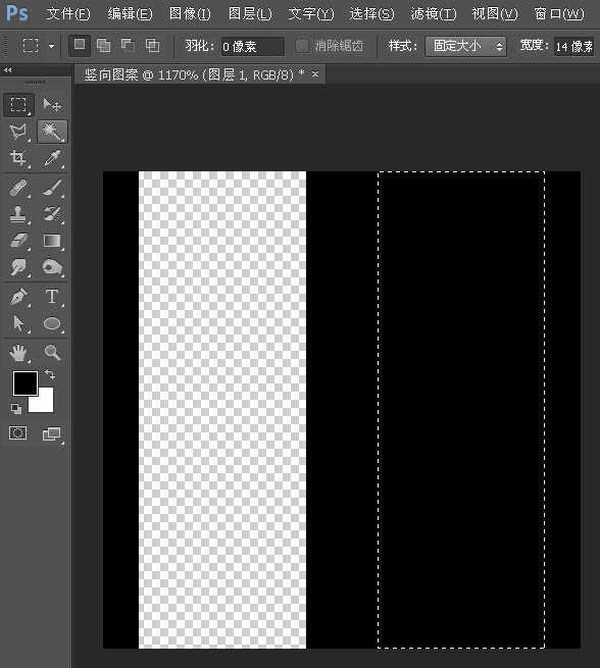Select the Crop tool

(x=19, y=159)
